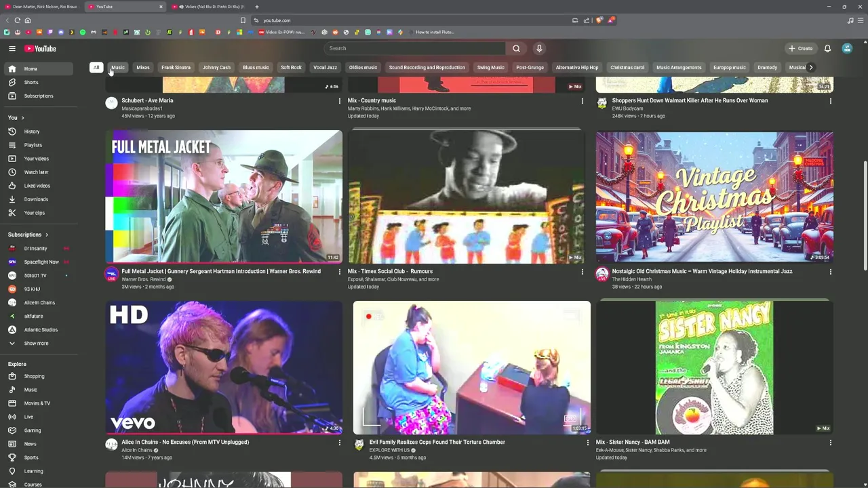This screenshot has width=868, height=488.
Task: Open Warner Bros. Rewind channel link
Action: (144, 279)
